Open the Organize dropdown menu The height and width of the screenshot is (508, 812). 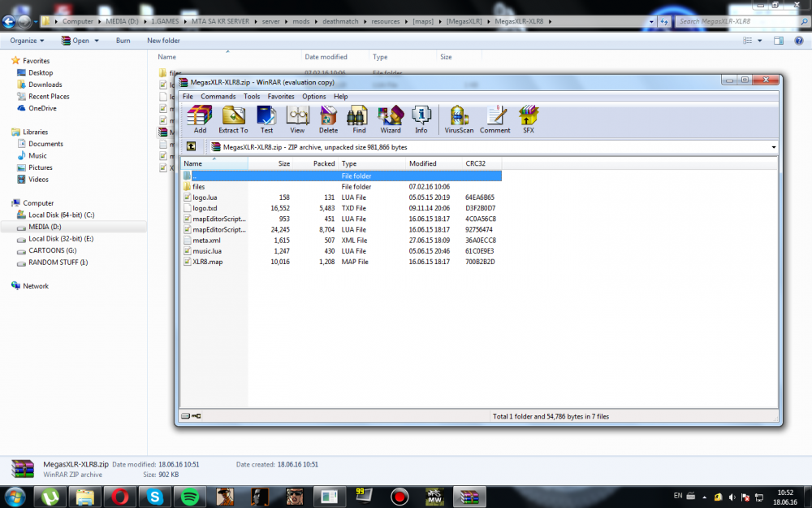coord(27,41)
